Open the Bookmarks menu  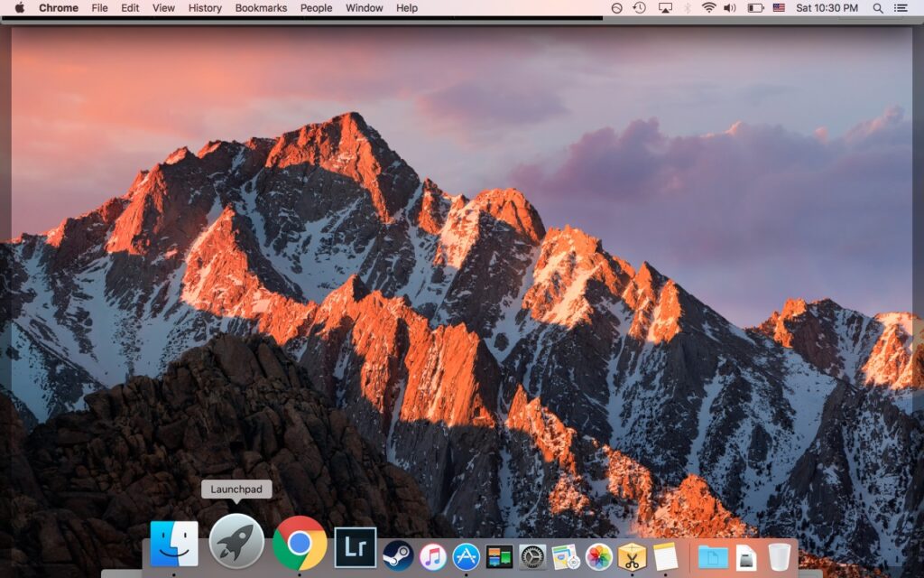click(261, 8)
